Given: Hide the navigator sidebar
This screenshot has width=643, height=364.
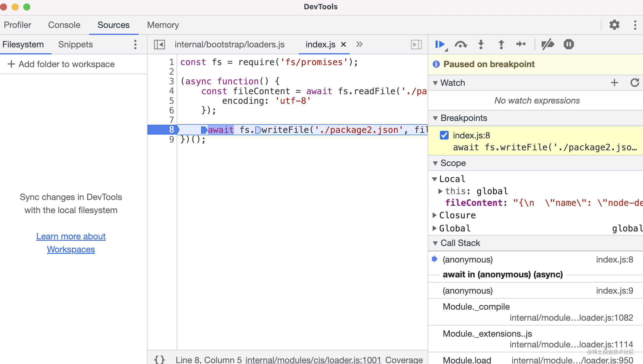Looking at the screenshot, I should [159, 44].
